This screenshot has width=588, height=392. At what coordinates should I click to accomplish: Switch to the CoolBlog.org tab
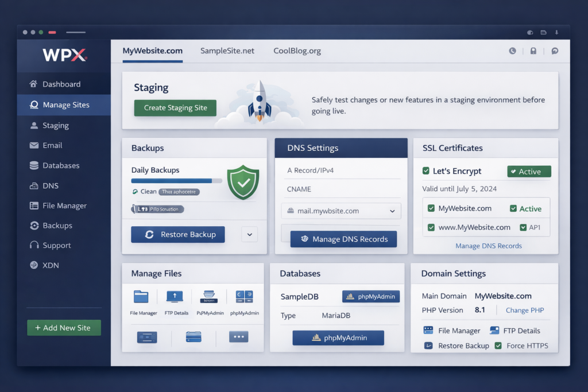point(298,51)
